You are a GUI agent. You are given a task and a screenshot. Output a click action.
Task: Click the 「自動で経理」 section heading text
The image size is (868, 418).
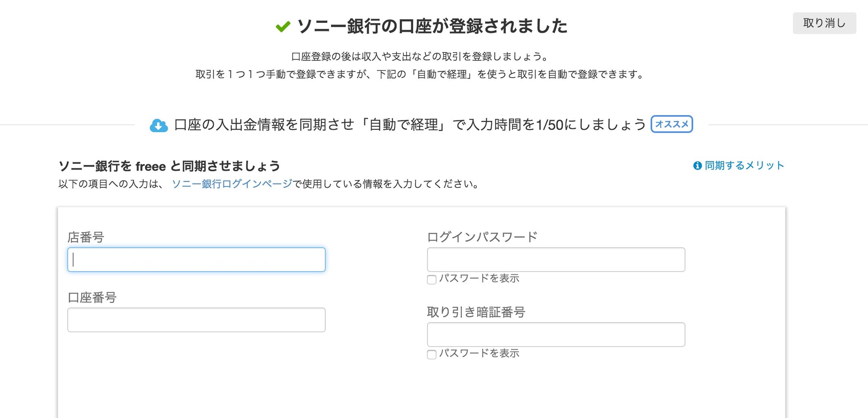click(410, 125)
